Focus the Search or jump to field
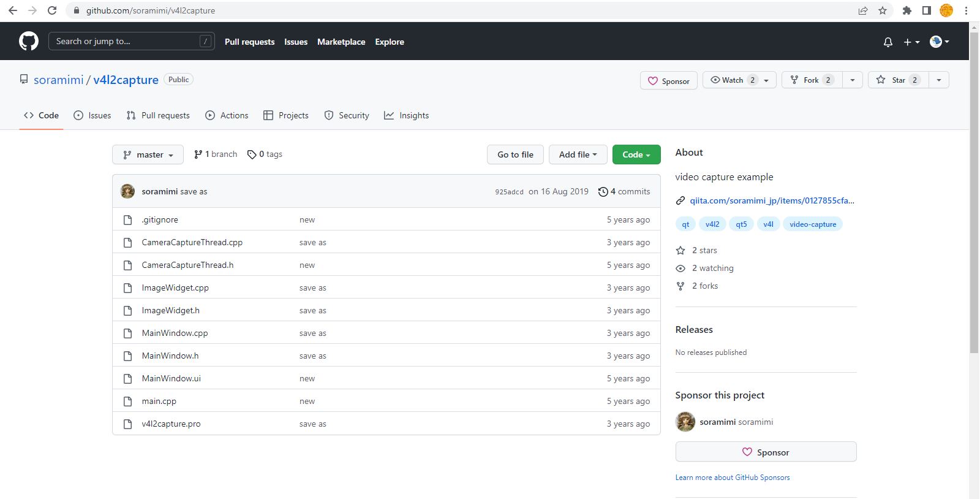This screenshot has height=499, width=980. pyautogui.click(x=132, y=41)
